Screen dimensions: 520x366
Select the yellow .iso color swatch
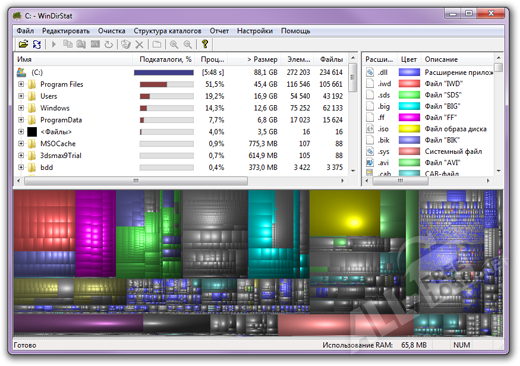tap(409, 129)
